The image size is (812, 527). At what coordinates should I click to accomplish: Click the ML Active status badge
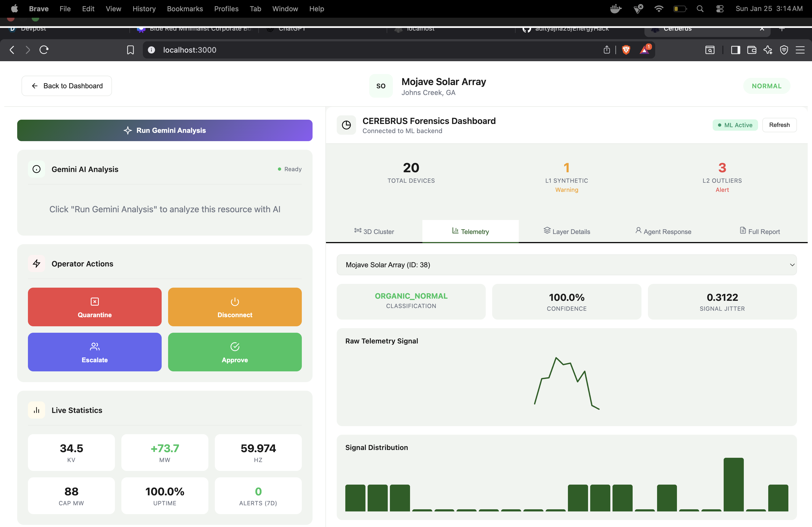click(735, 125)
